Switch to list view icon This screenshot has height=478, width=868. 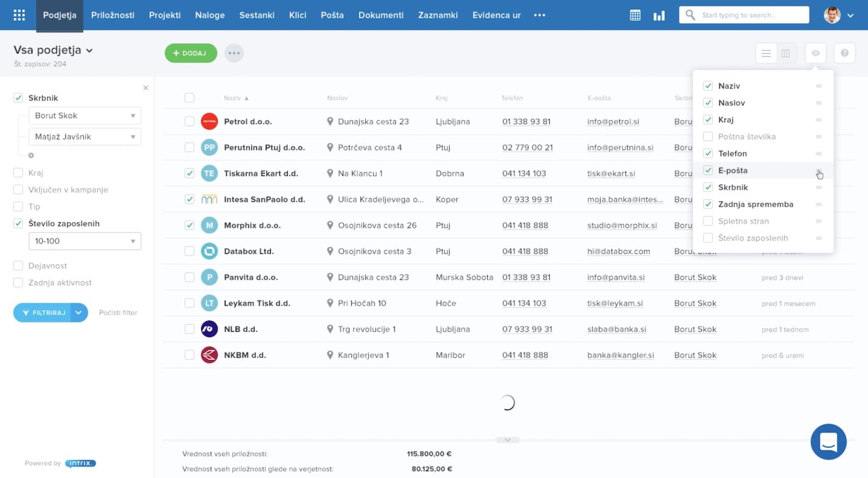(766, 53)
